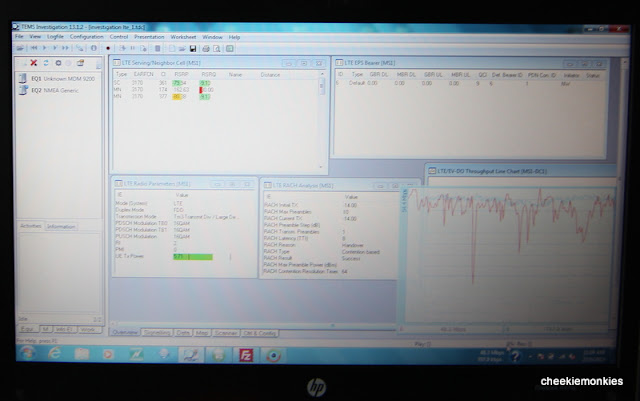Image resolution: width=640 pixels, height=401 pixels.
Task: Click the LTE Serving/Neighbor Cell window title
Action: tap(161, 63)
